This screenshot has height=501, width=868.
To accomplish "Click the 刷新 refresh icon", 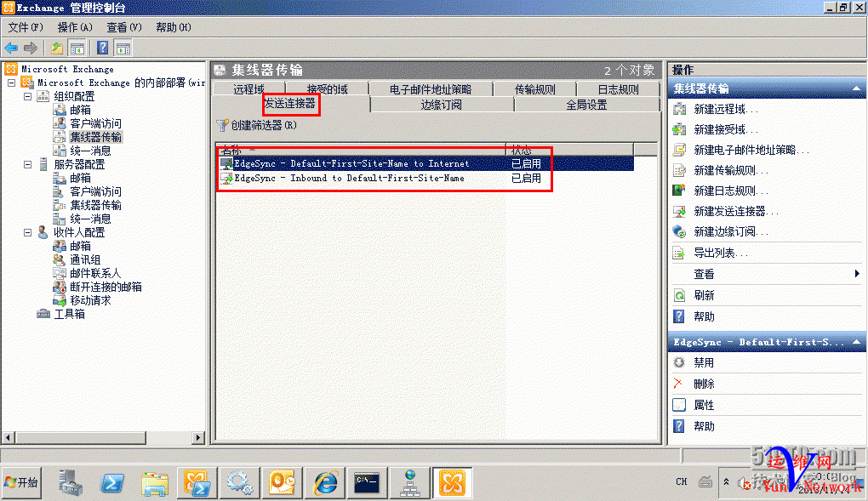I will pyautogui.click(x=679, y=296).
